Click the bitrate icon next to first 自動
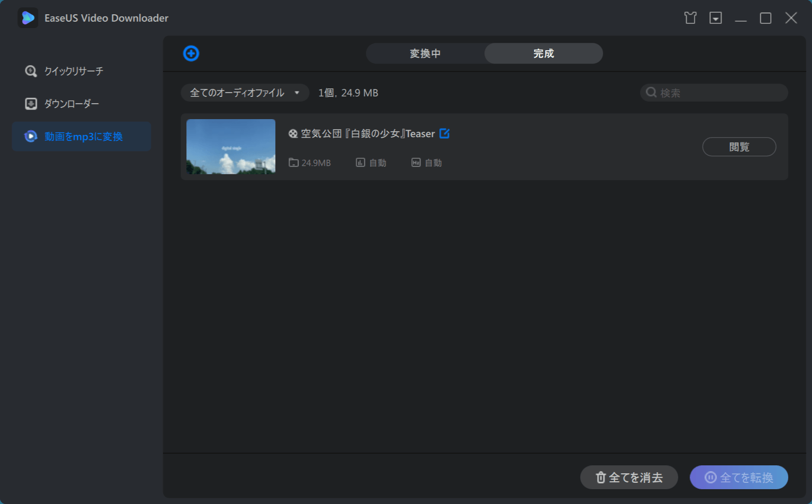This screenshot has height=504, width=812. (360, 163)
